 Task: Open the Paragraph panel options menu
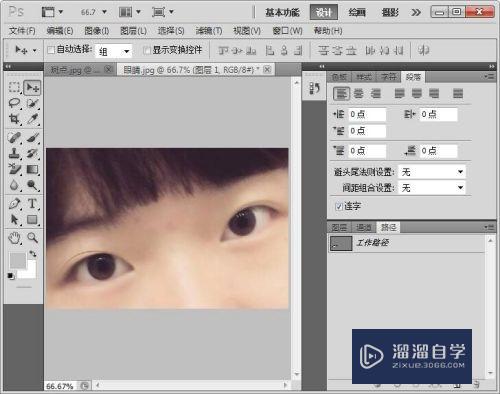490,77
